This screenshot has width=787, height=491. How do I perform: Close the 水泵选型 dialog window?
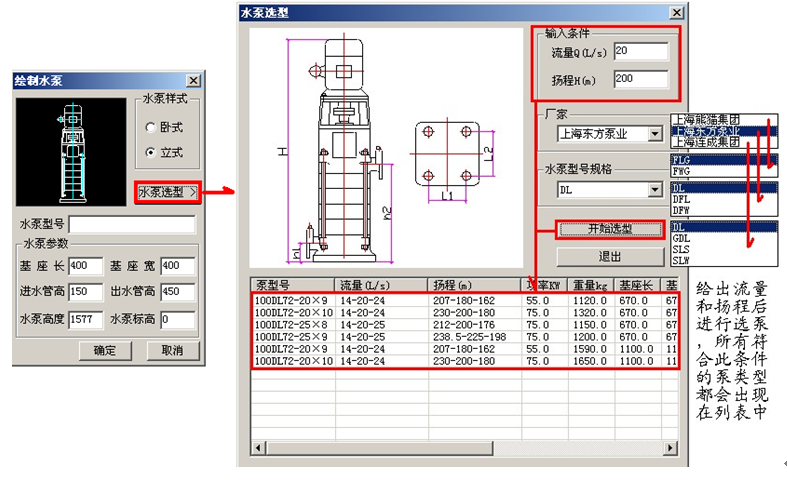[676, 12]
